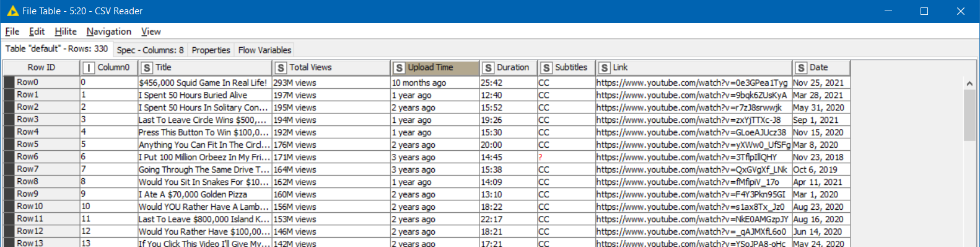Click the '10 months ago' cell
Image resolution: width=980 pixels, height=247 pixels.
(x=435, y=83)
